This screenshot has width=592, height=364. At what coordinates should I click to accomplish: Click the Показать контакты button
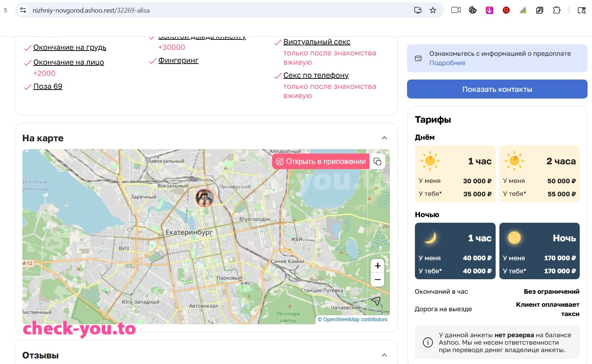(x=497, y=89)
